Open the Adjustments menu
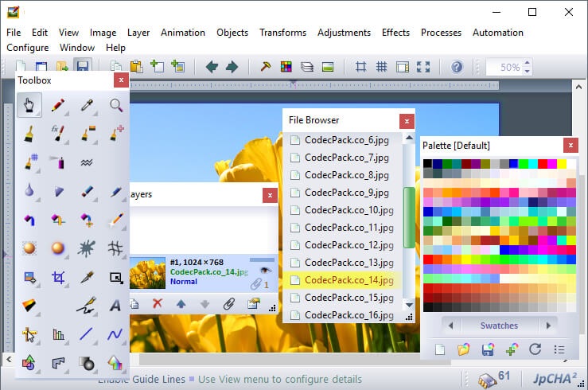 click(x=344, y=33)
